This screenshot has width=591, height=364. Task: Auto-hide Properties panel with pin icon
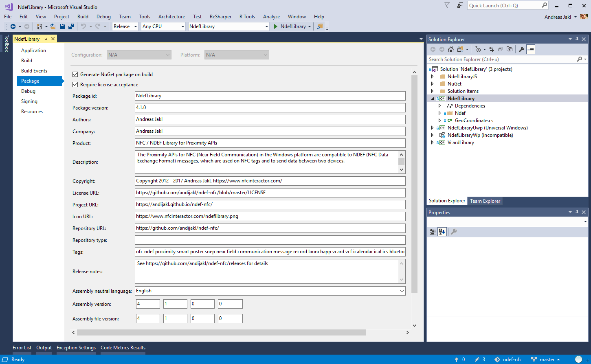tap(577, 213)
